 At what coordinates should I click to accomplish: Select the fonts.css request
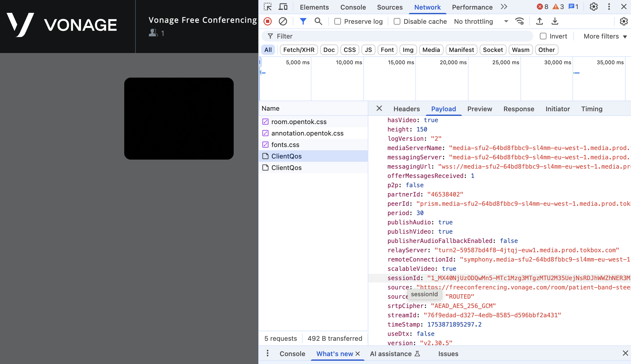(313, 145)
